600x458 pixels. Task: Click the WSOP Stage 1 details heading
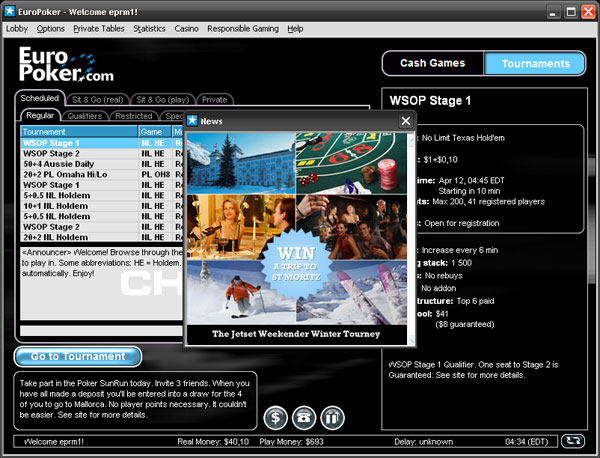click(x=430, y=101)
